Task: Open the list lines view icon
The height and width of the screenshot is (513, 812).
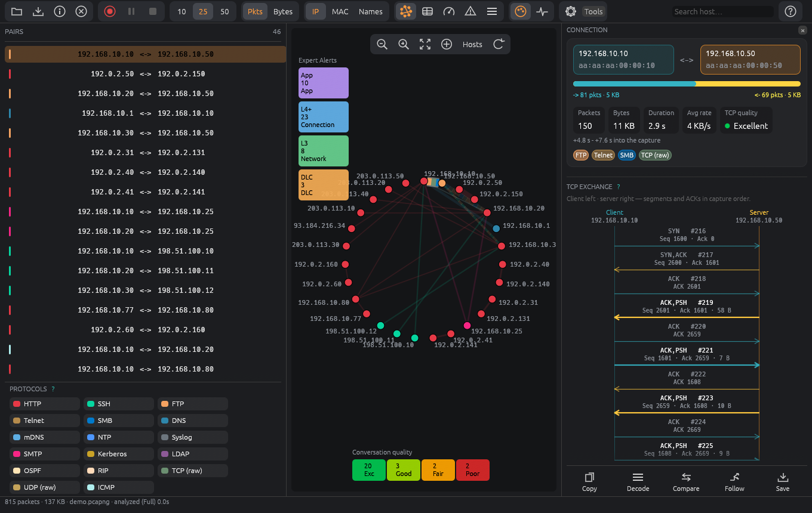Action: click(492, 11)
